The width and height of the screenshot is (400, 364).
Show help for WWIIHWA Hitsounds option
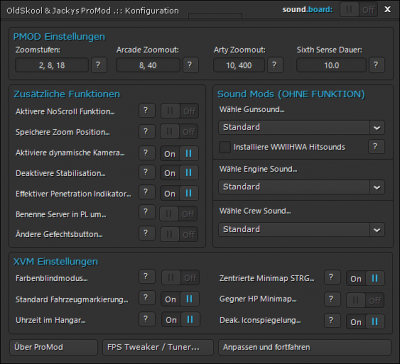[376, 147]
